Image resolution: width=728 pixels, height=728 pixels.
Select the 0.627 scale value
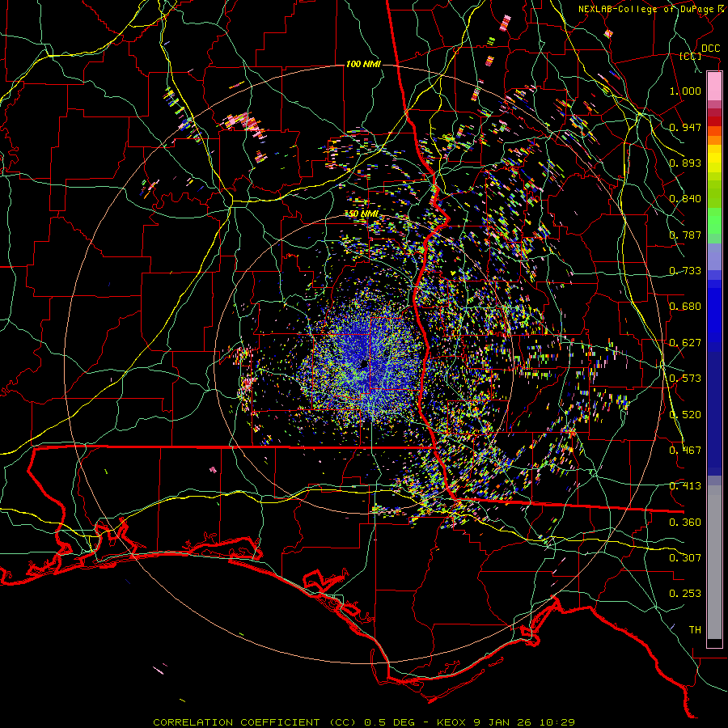click(x=685, y=343)
